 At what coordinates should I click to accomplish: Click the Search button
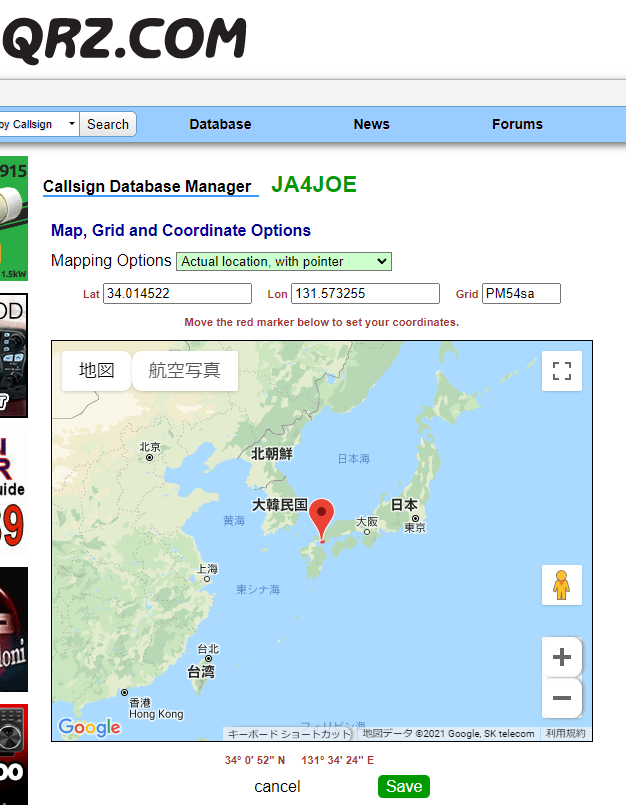(x=108, y=124)
